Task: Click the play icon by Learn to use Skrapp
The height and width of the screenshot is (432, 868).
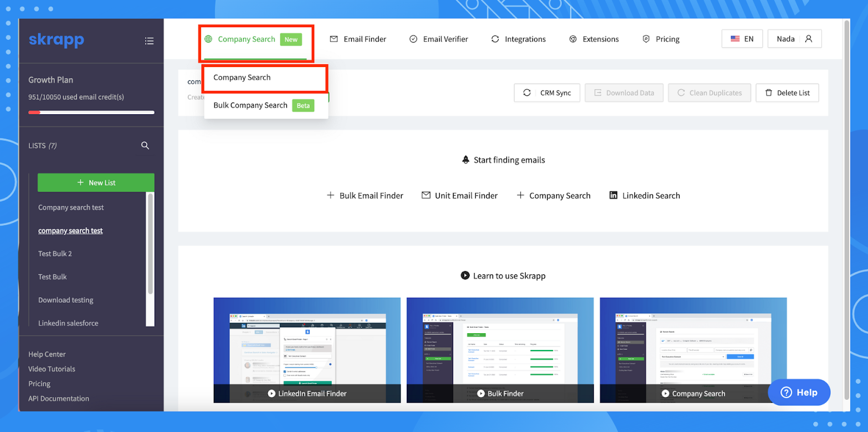Action: (465, 276)
